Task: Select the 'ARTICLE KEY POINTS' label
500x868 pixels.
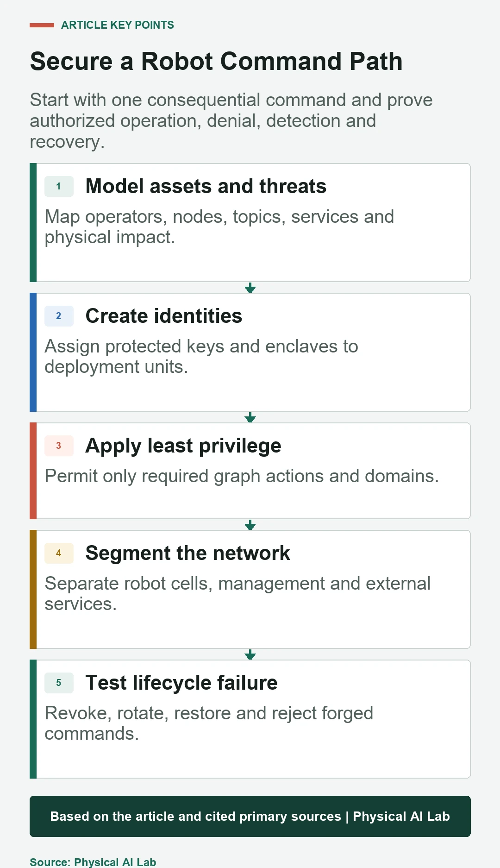Action: tap(118, 25)
